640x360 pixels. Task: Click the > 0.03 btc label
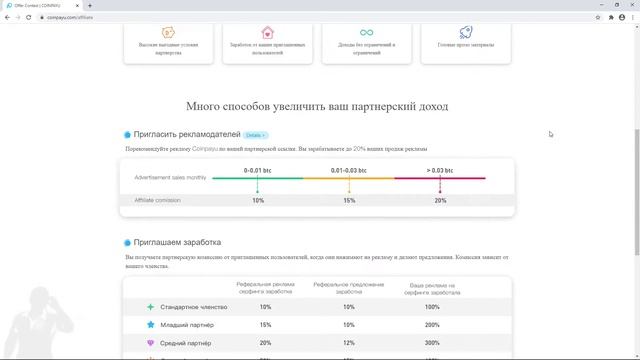point(440,171)
